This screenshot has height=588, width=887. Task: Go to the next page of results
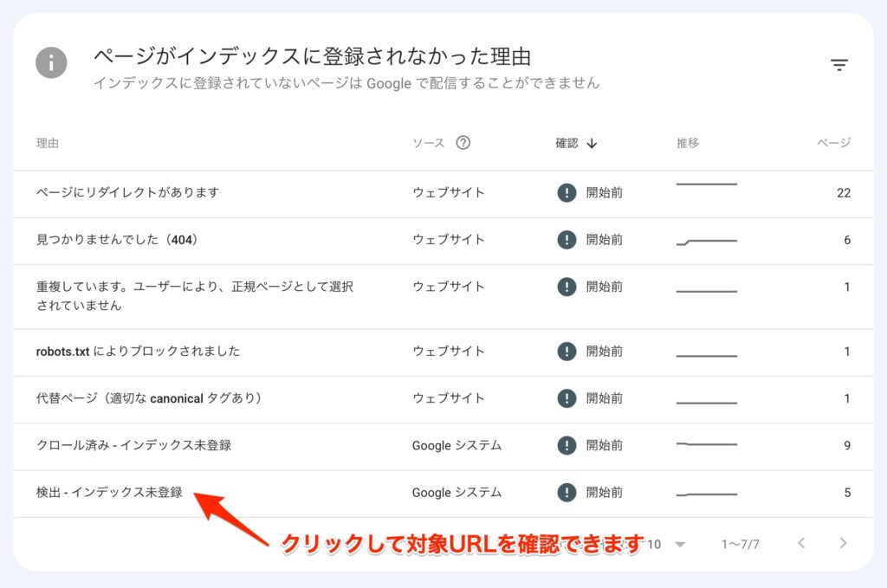click(x=843, y=544)
